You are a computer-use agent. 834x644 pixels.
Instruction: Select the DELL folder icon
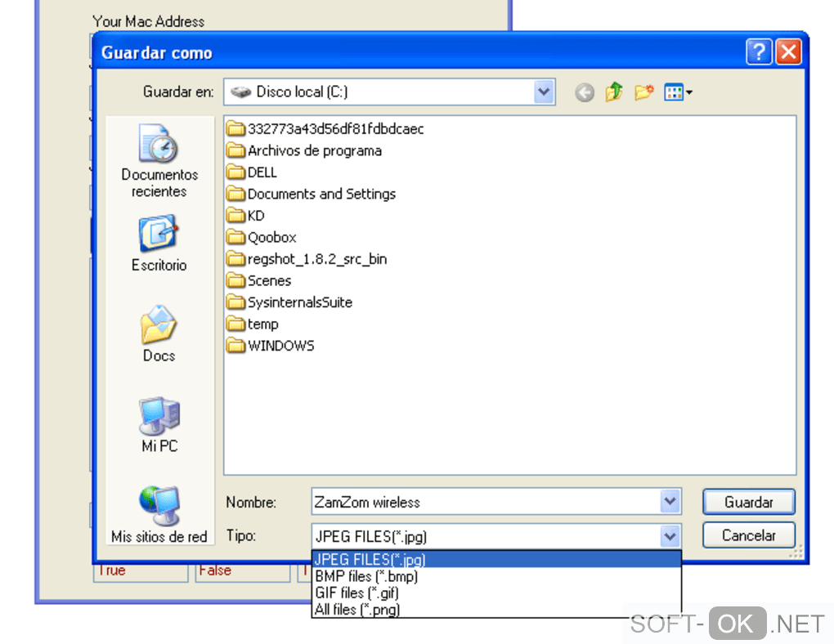click(235, 172)
